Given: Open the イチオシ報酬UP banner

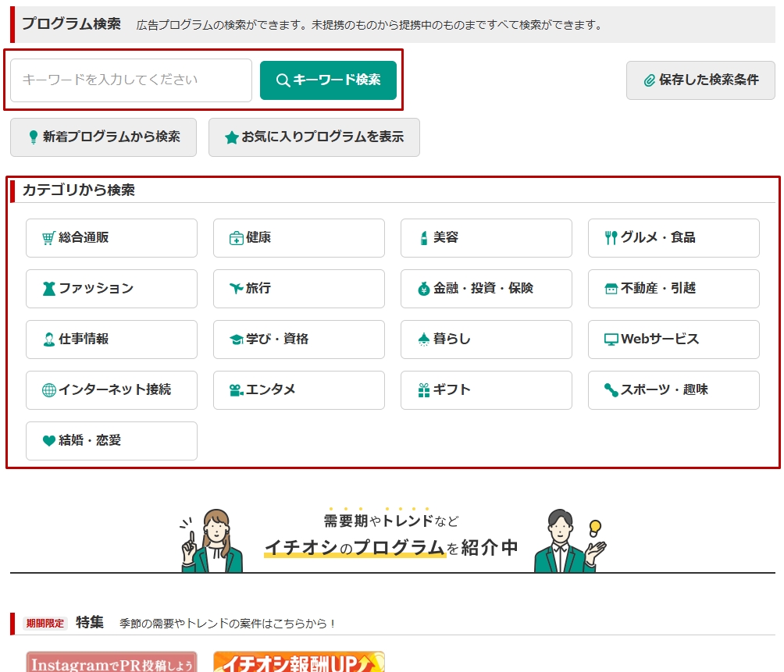Looking at the screenshot, I should click(298, 662).
